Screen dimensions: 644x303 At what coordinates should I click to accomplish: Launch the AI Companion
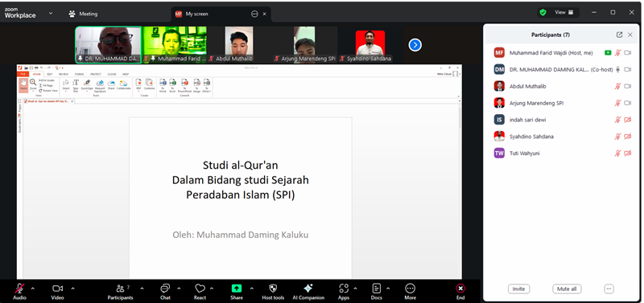[308, 292]
